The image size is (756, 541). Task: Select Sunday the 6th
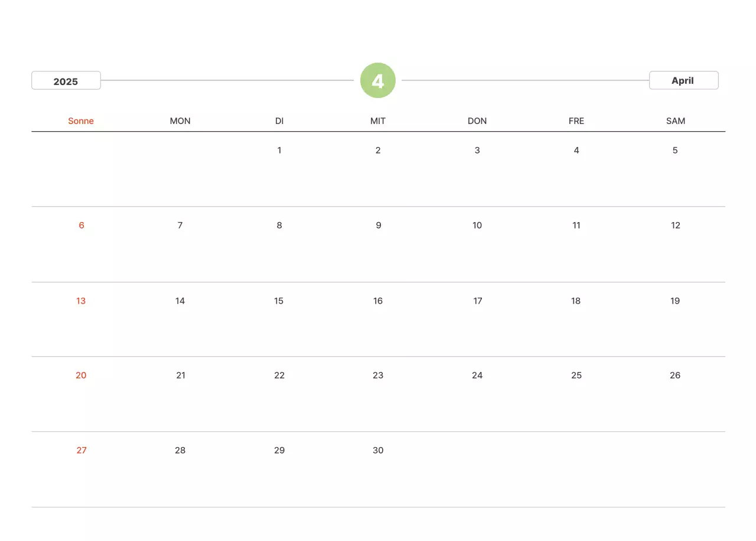[x=82, y=225]
